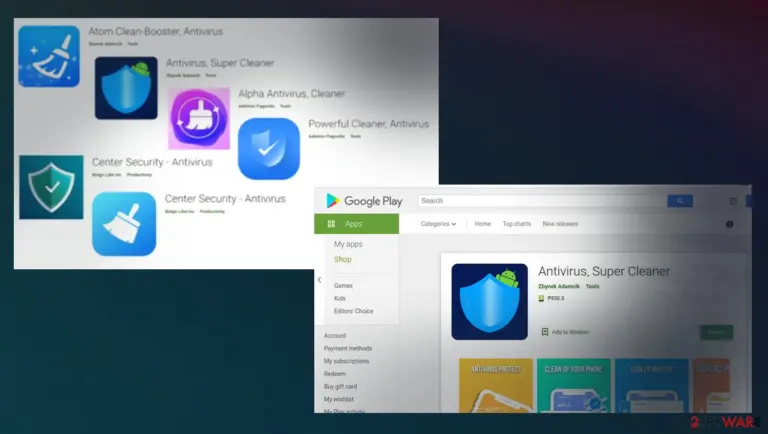Screen dimensions: 768x434
Task: Open the New releases tab
Action: point(560,224)
